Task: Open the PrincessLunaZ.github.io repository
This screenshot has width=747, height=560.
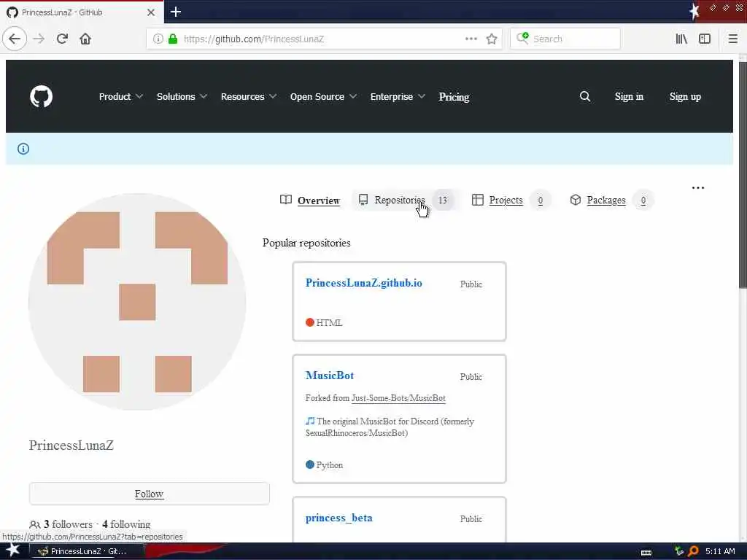Action: click(x=363, y=283)
